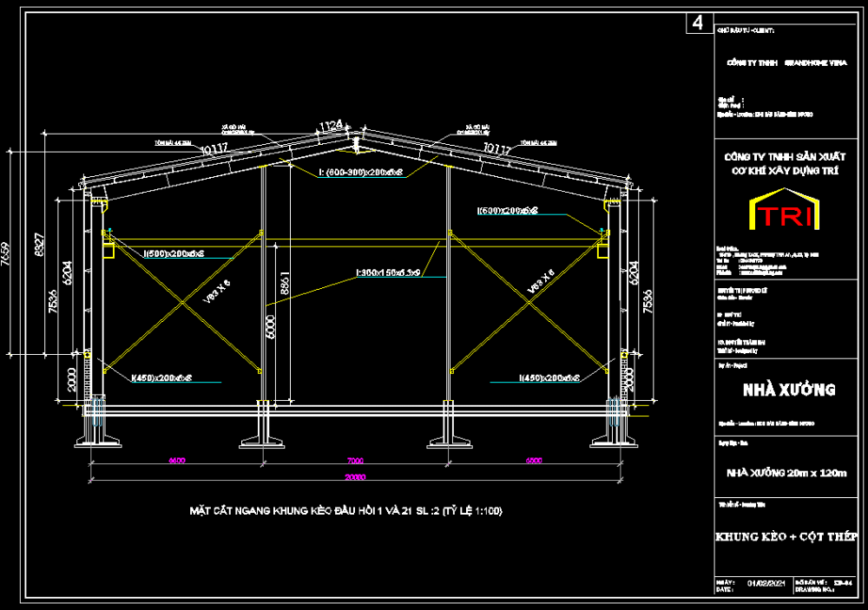
Task: Click the date 01/02/2021 in the title block
Action: point(766,583)
